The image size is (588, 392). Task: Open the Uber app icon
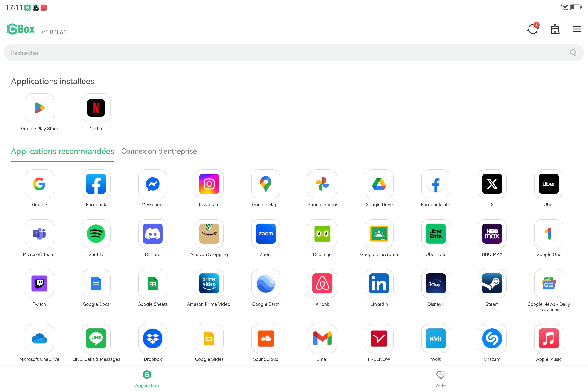click(x=549, y=184)
